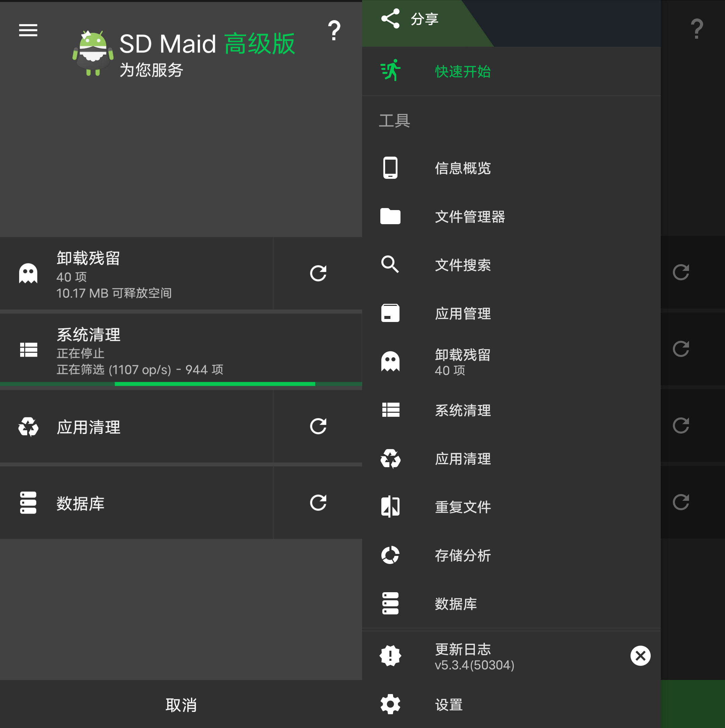Open 快速开始 in the drawer
The width and height of the screenshot is (725, 728).
click(511, 71)
